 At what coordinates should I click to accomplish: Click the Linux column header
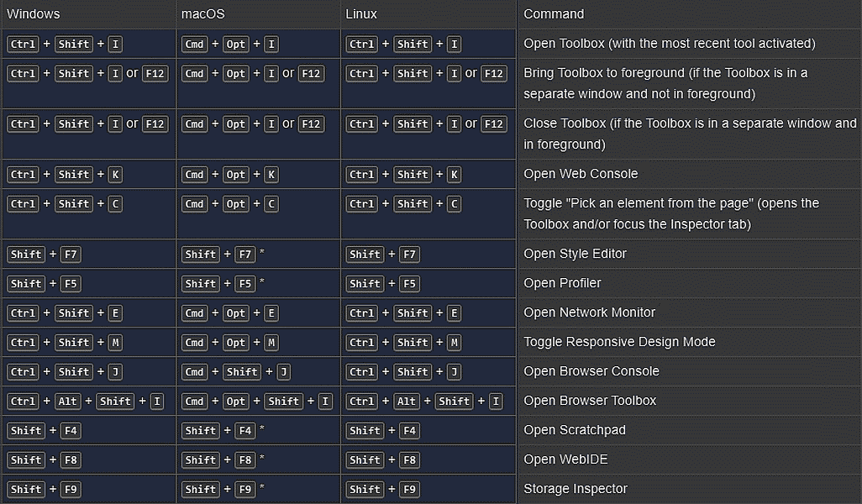pyautogui.click(x=361, y=14)
